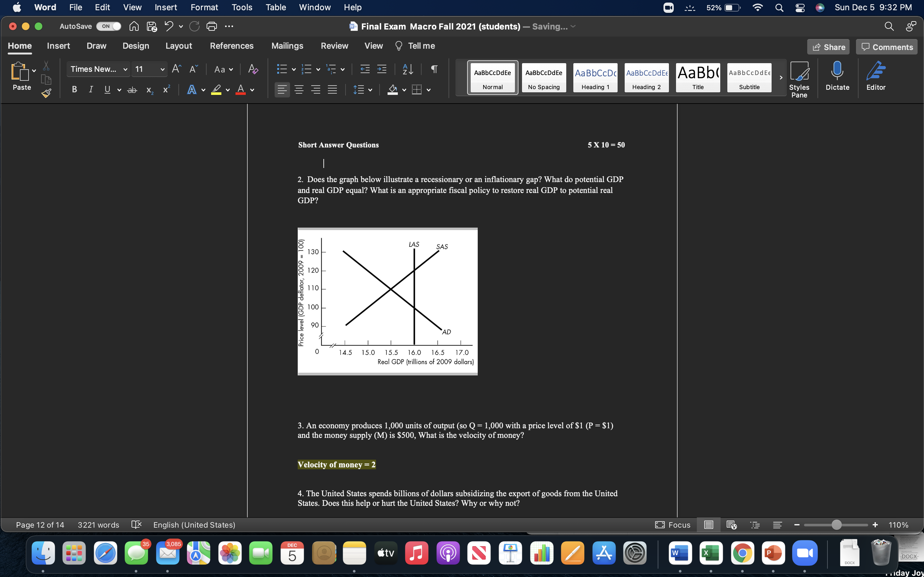Apply highlight color to text
The height and width of the screenshot is (577, 924).
pyautogui.click(x=217, y=90)
